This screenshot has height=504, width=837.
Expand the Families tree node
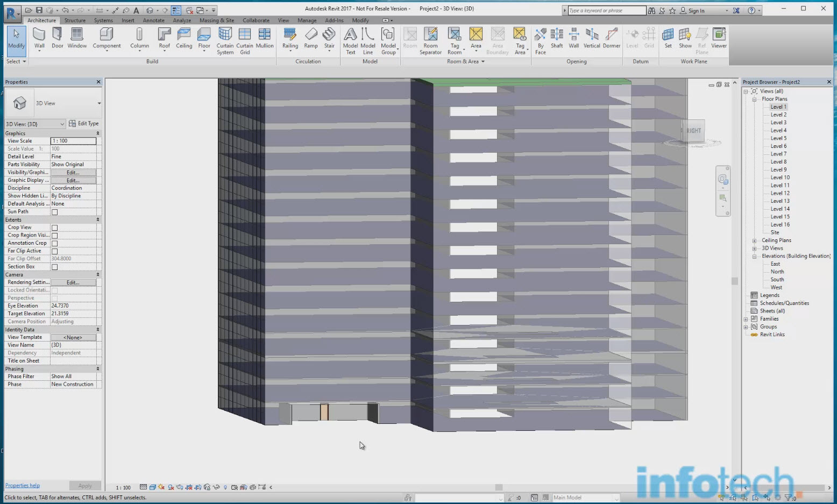click(x=746, y=319)
